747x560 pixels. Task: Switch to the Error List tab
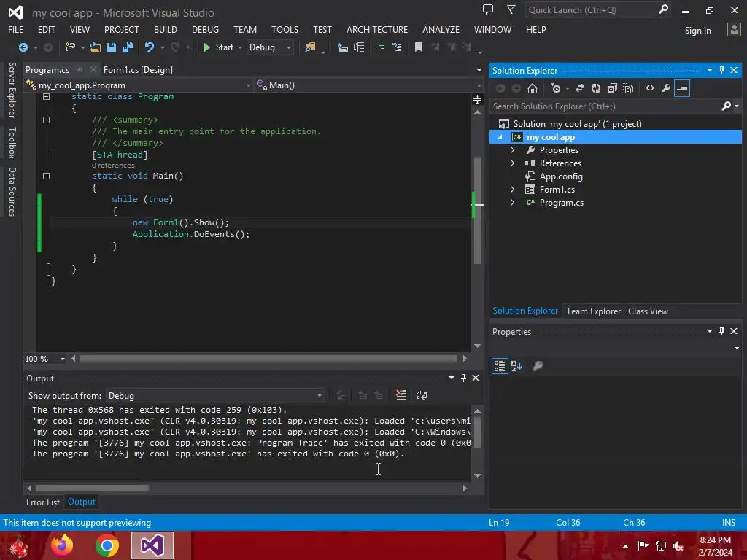(43, 502)
